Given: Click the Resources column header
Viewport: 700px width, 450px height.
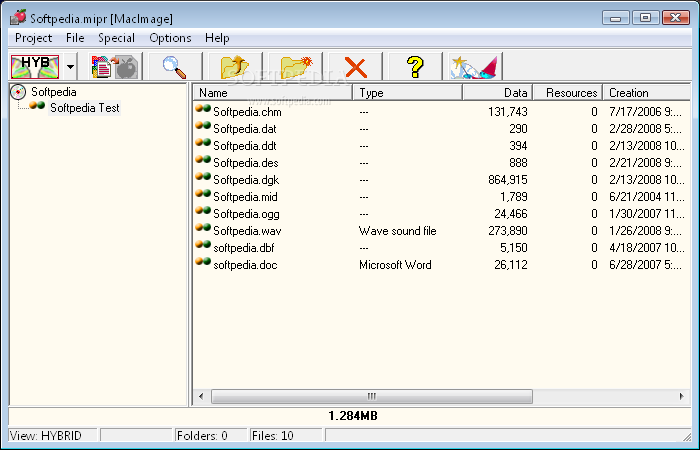Looking at the screenshot, I should coord(568,93).
